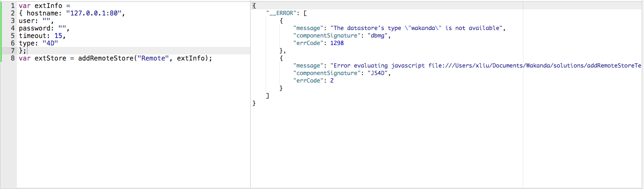
Task: Click opening brace on first output line
Action: [254, 6]
